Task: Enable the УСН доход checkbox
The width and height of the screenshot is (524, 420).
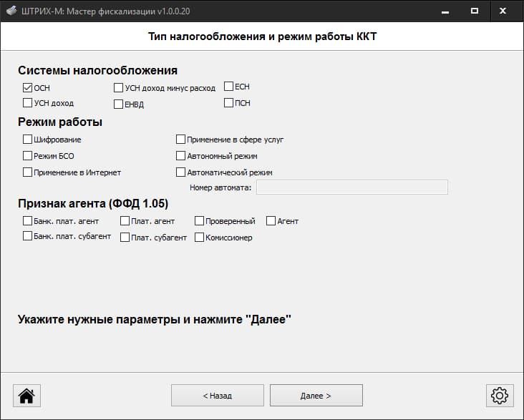Action: [27, 102]
